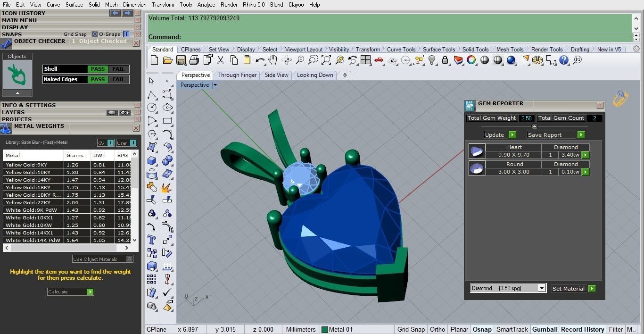Cut the selection with the scissors icon
Viewport: 644px width, 334px height.
click(x=220, y=60)
